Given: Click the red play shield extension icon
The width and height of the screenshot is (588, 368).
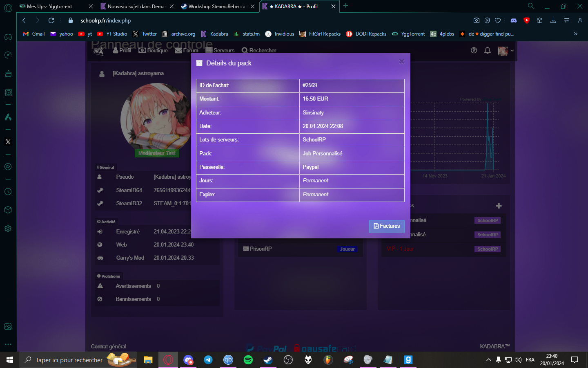Looking at the screenshot, I should (x=527, y=20).
